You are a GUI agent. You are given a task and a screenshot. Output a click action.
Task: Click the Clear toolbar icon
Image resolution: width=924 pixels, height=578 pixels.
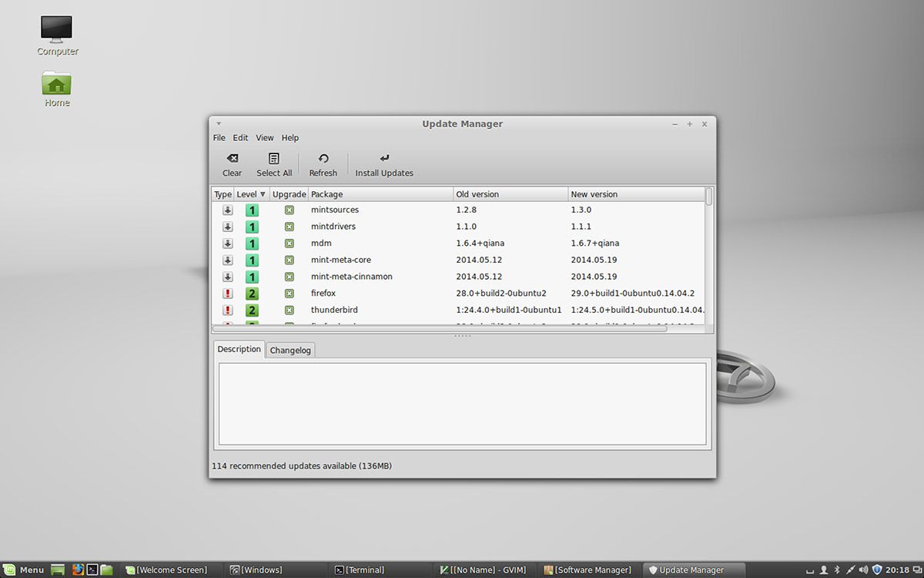click(232, 158)
